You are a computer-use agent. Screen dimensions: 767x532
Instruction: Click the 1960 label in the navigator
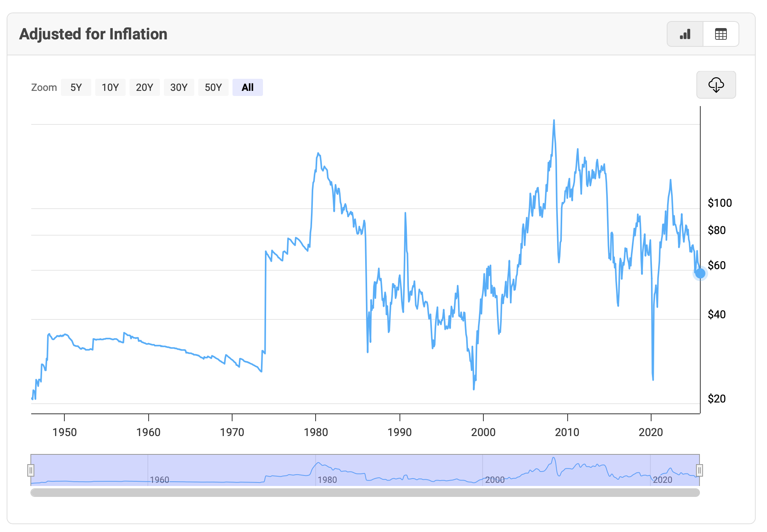(x=160, y=480)
